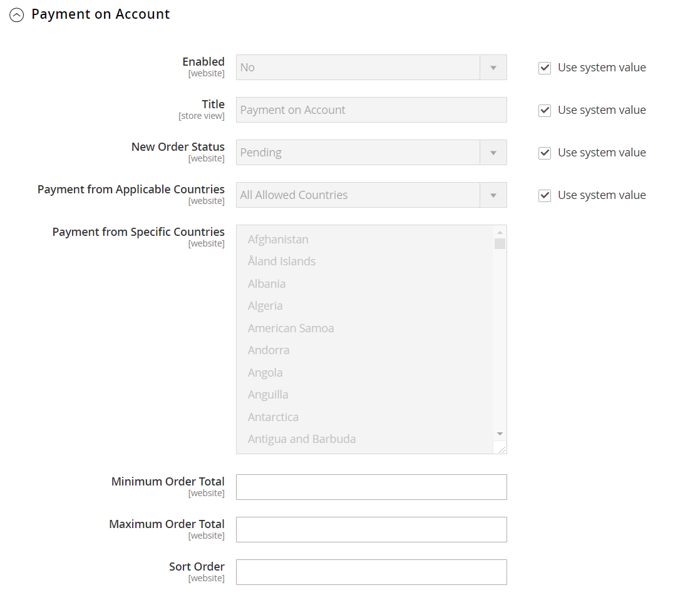700x600 pixels.
Task: Select Albania in the countries list
Action: pyautogui.click(x=267, y=283)
